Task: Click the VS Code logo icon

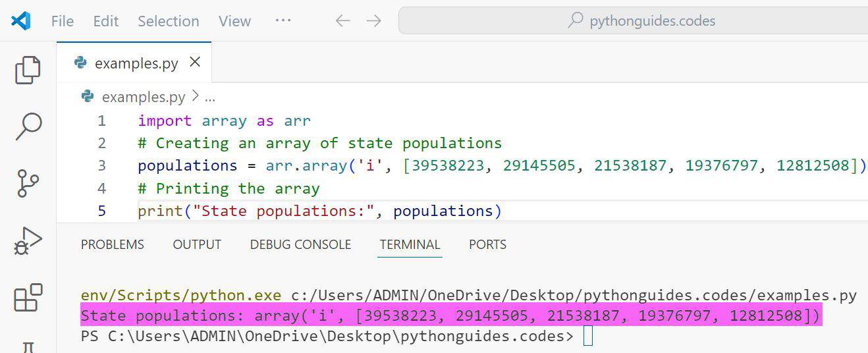Action: point(20,21)
